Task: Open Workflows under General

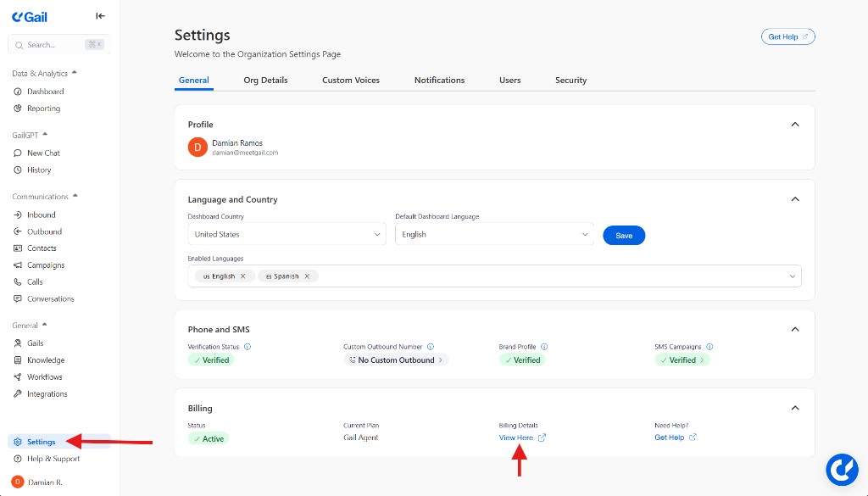Action: coord(44,376)
